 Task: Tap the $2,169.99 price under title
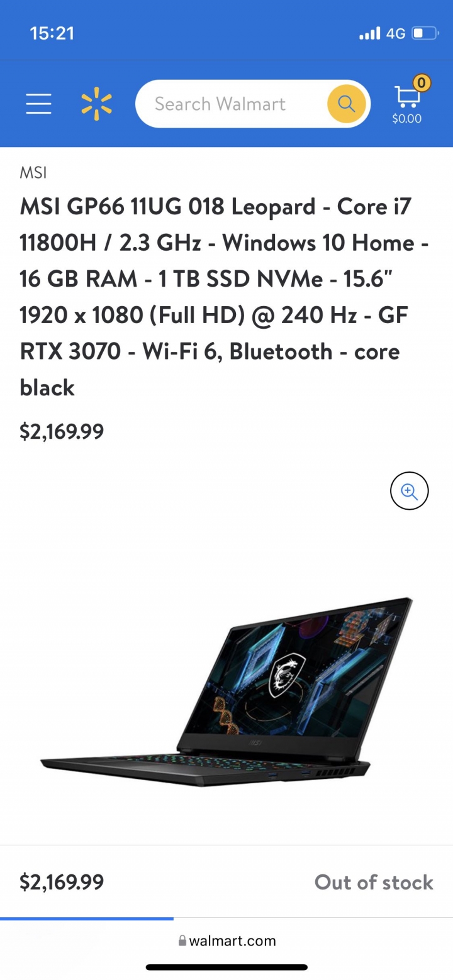click(62, 432)
